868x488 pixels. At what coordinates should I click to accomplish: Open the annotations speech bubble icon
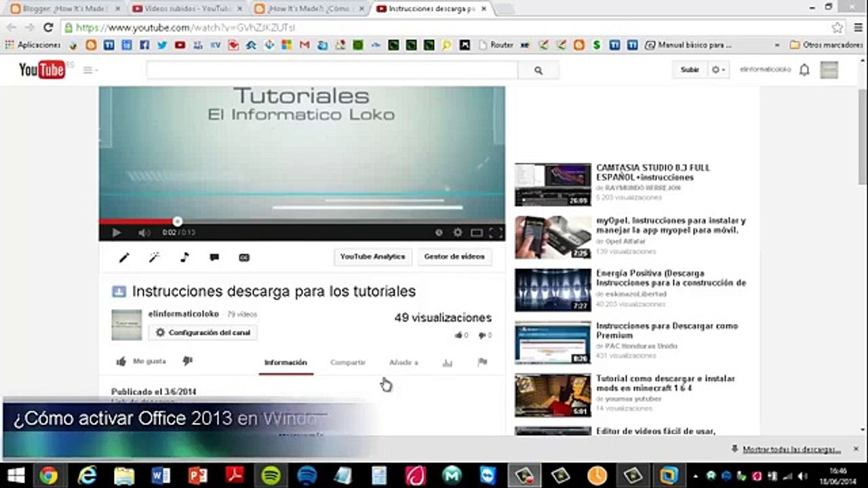pos(214,258)
